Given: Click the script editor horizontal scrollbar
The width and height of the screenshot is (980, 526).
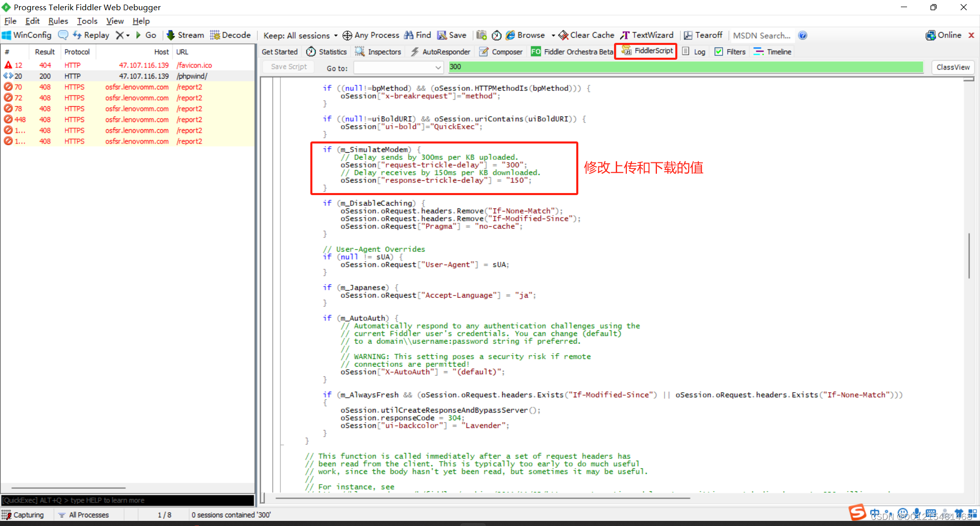Looking at the screenshot, I should point(482,497).
